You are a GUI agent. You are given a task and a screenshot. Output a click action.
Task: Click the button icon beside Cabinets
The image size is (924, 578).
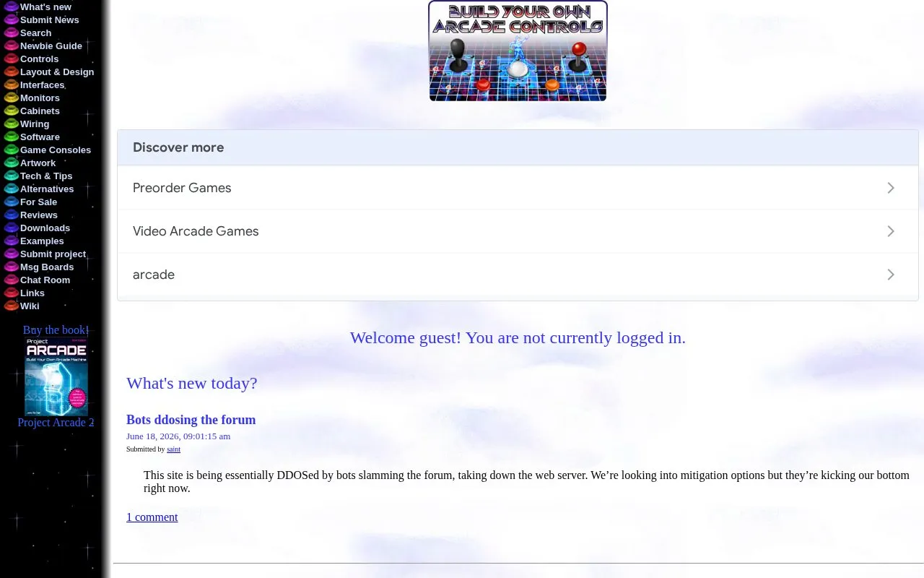click(11, 111)
